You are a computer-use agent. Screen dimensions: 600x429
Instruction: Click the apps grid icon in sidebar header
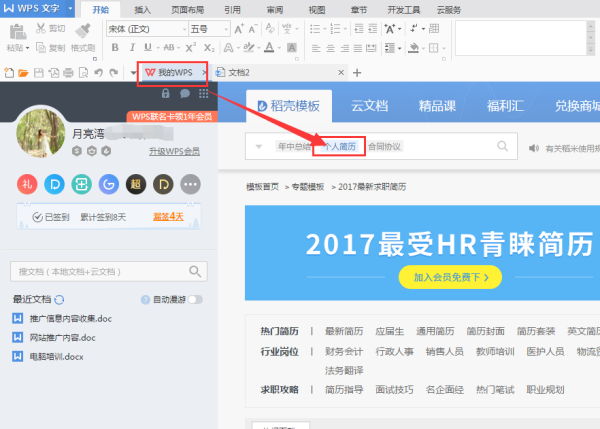click(x=204, y=94)
